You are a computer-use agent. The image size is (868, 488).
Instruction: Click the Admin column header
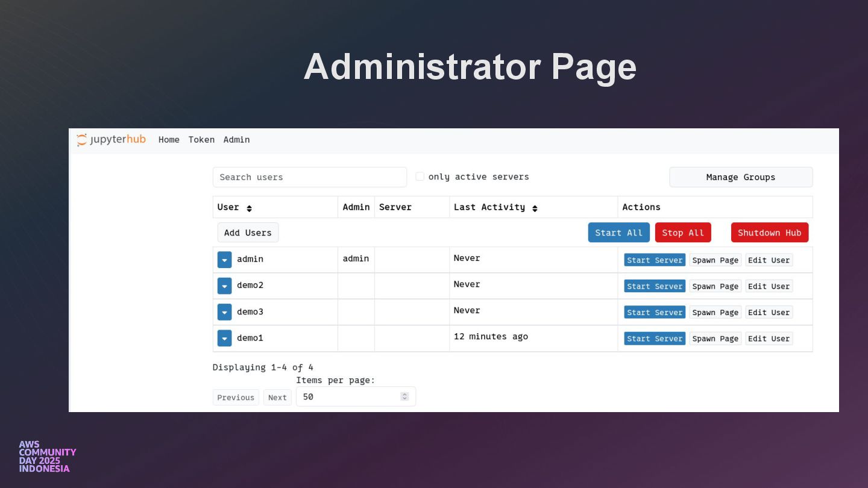356,207
